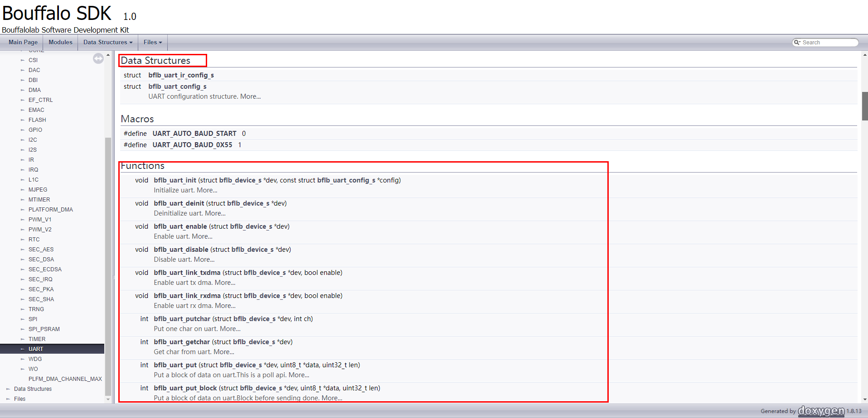Select PWM_V2 in the navigation tree
Screen dimensions: 868x418
(40, 230)
